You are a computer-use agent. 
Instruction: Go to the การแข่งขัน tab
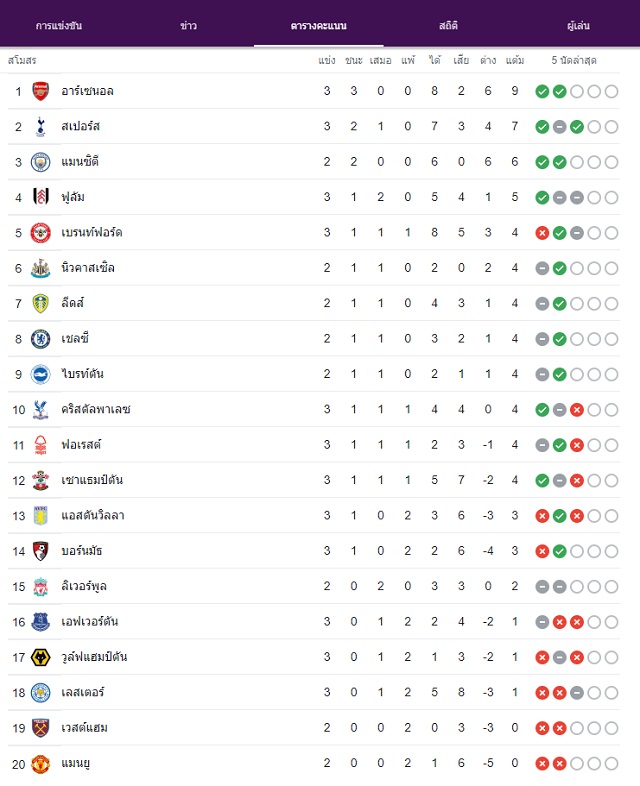[59, 26]
